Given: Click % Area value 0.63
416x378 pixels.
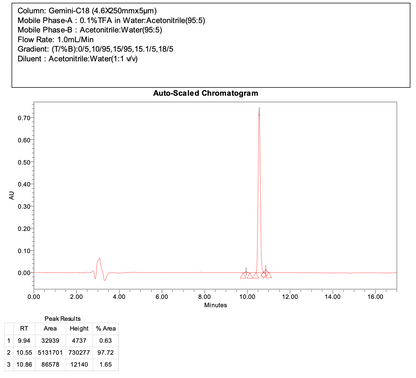Looking at the screenshot, I should (x=106, y=341).
